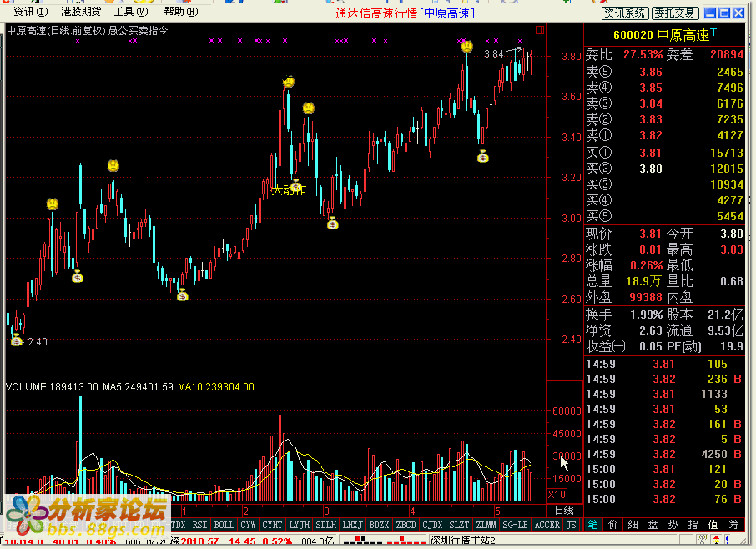Choose the CJDX indicator tab

(432, 525)
